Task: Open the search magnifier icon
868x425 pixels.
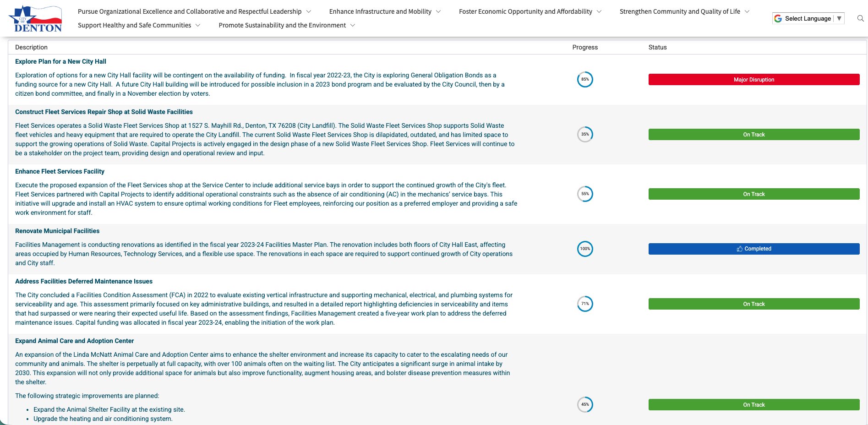Action: pyautogui.click(x=860, y=18)
